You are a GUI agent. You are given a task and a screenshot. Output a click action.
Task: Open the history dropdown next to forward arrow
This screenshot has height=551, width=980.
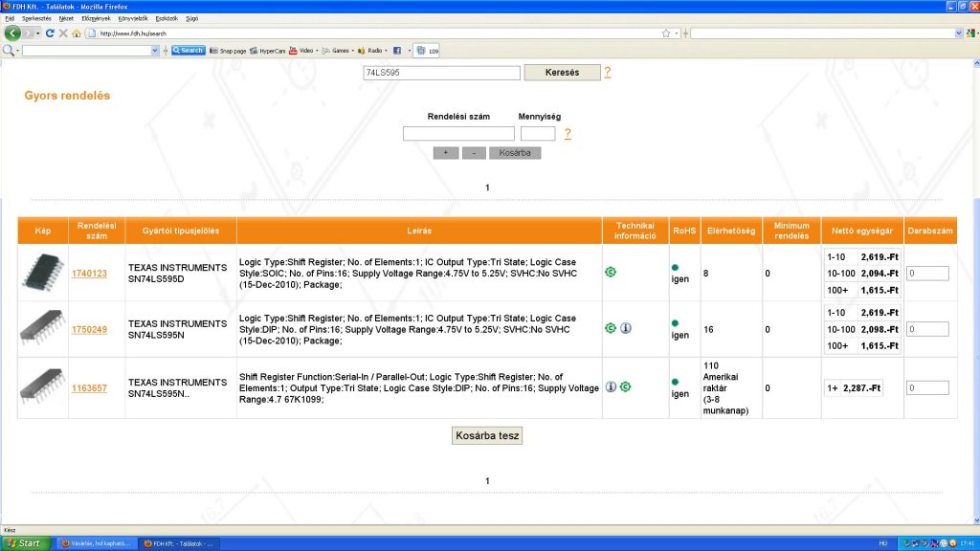[x=38, y=33]
